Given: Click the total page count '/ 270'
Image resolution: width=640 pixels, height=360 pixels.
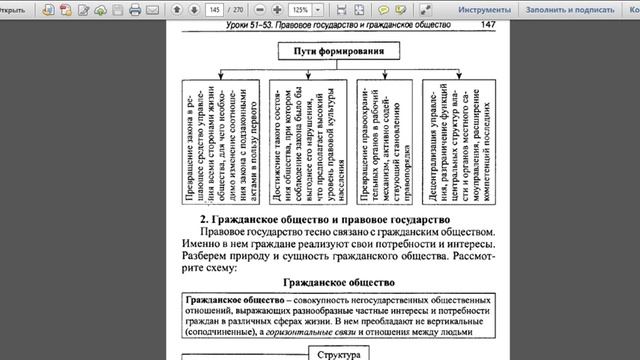Looking at the screenshot, I should (235, 10).
